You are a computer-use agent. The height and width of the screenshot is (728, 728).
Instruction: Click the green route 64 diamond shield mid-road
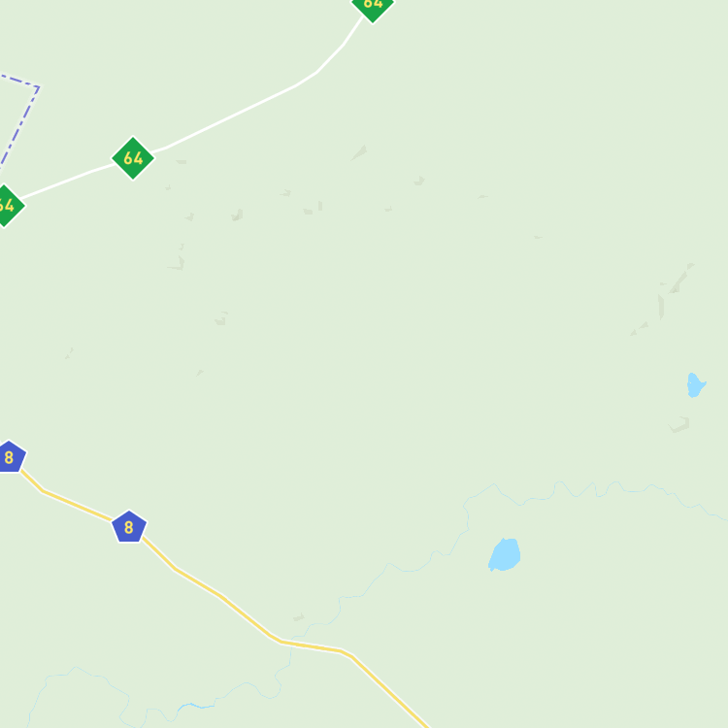click(133, 158)
